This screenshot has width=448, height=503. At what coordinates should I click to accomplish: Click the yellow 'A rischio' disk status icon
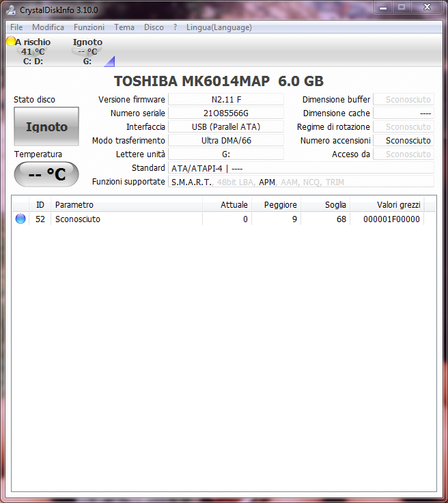11,42
